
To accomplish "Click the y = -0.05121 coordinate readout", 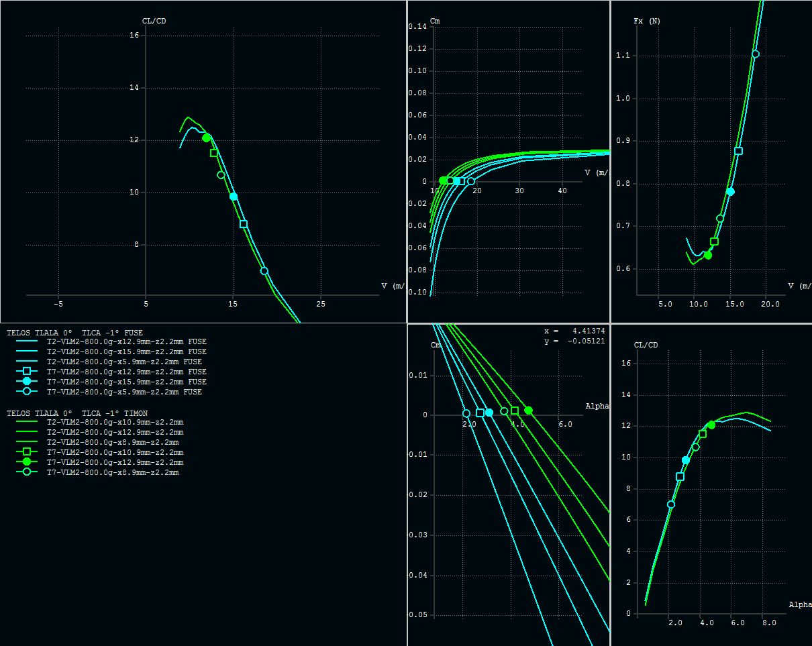I will (x=575, y=341).
